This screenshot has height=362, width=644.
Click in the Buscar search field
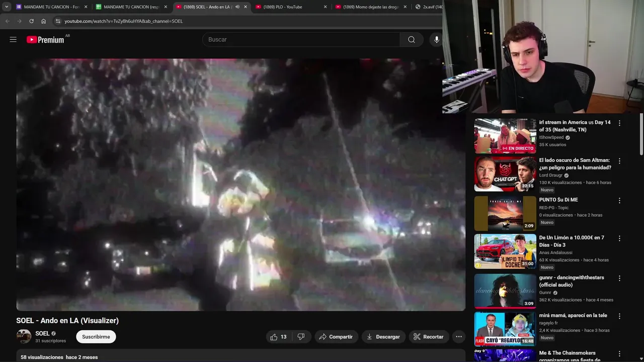click(301, 39)
